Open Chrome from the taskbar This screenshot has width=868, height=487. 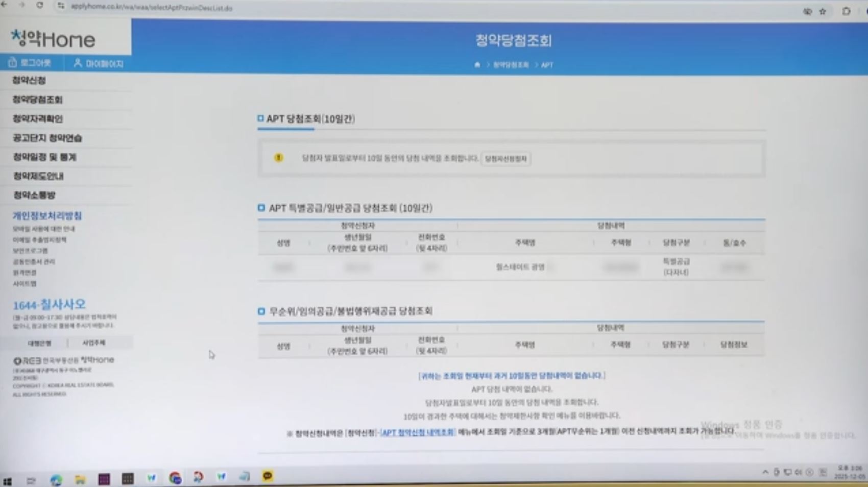[175, 478]
